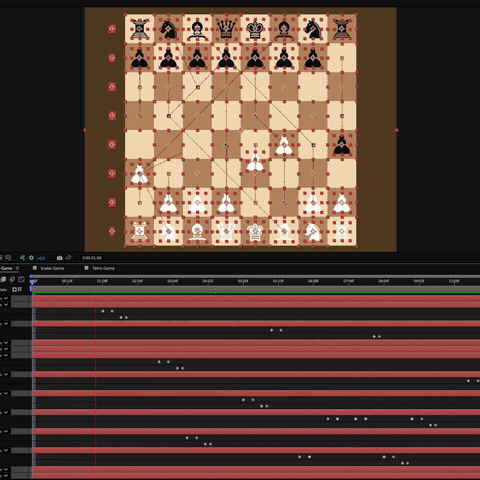Select the first keyframe in the topmost keyframe row
Screen dimensions: 480x480
103,311
